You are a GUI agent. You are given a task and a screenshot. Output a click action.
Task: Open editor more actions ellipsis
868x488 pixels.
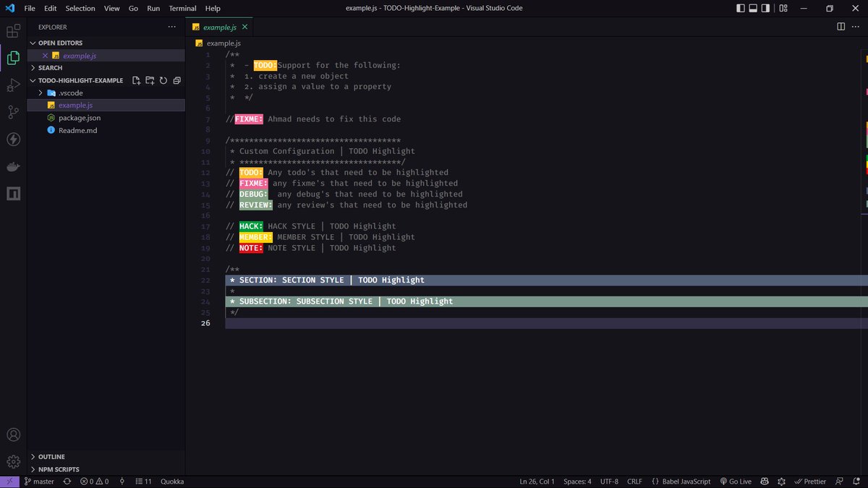click(x=856, y=27)
